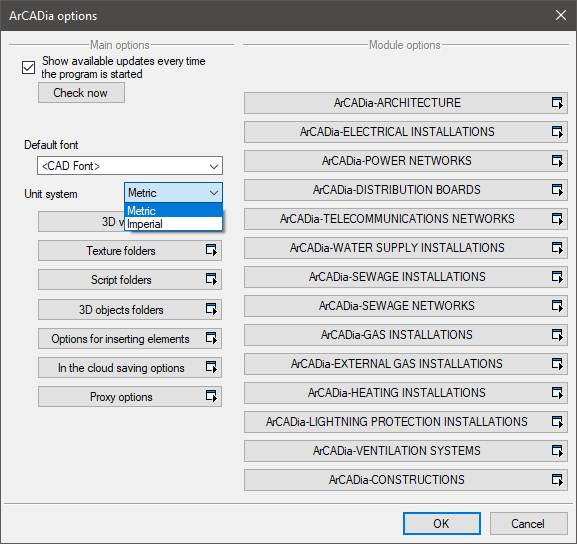Click the Texture folders popup icon

coord(211,250)
